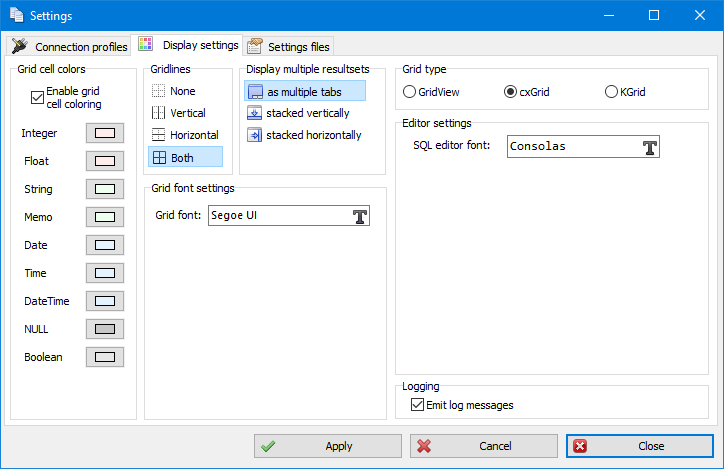Click the font picker icon for Grid font
Image resolution: width=724 pixels, height=469 pixels.
click(x=360, y=216)
